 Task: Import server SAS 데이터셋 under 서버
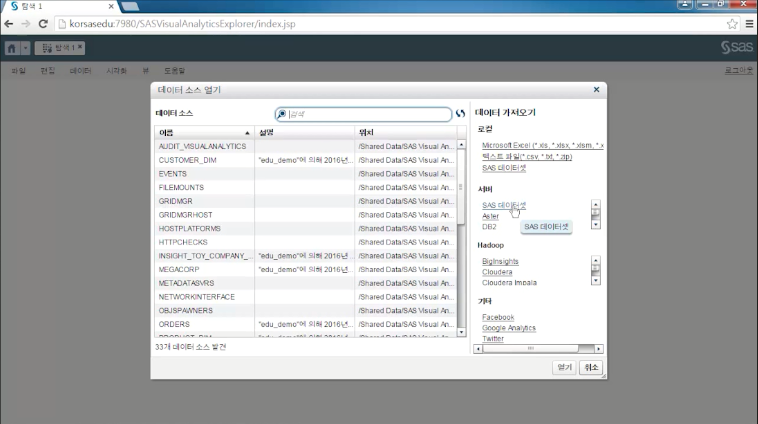(504, 205)
